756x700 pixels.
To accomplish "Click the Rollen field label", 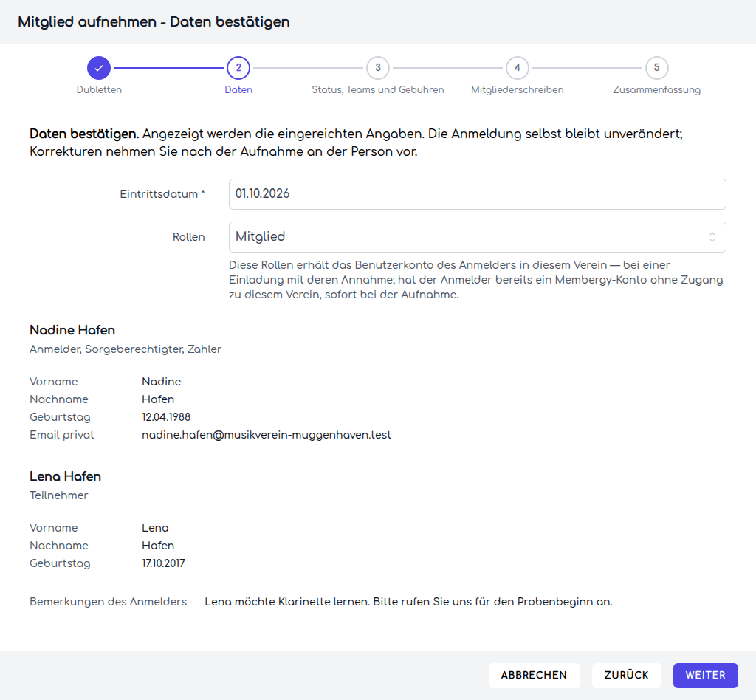I will [188, 237].
